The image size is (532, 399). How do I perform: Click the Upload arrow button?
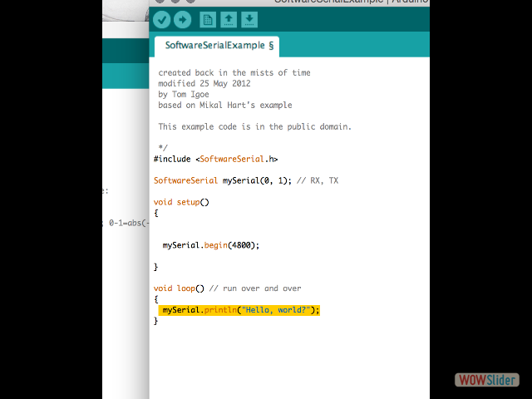coord(183,20)
